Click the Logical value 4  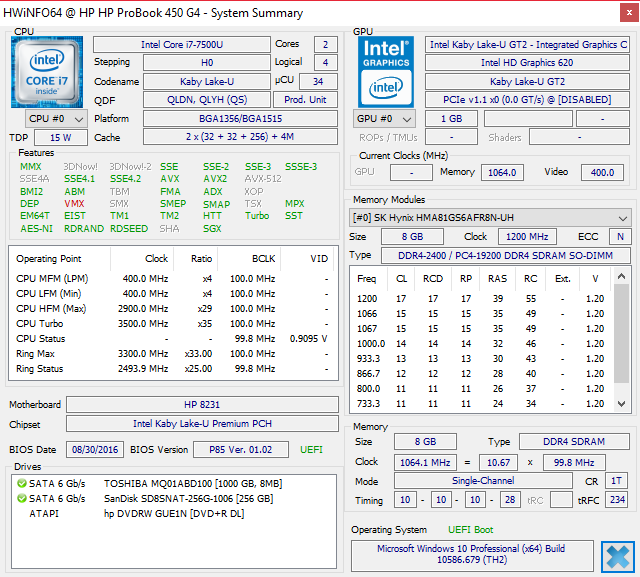pos(326,62)
